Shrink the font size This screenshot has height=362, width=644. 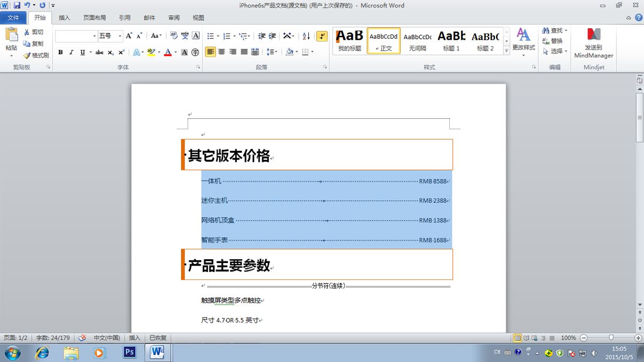pyautogui.click(x=139, y=36)
